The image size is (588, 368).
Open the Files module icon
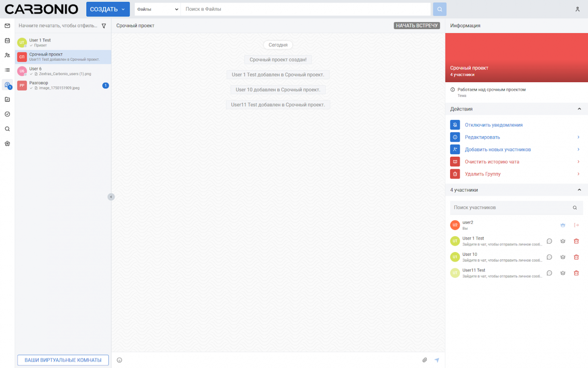[7, 99]
